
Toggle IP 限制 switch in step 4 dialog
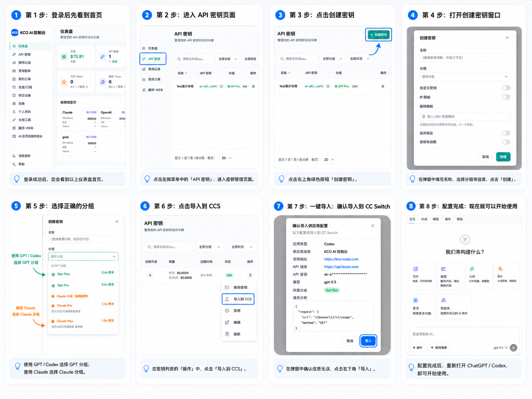[x=506, y=97]
